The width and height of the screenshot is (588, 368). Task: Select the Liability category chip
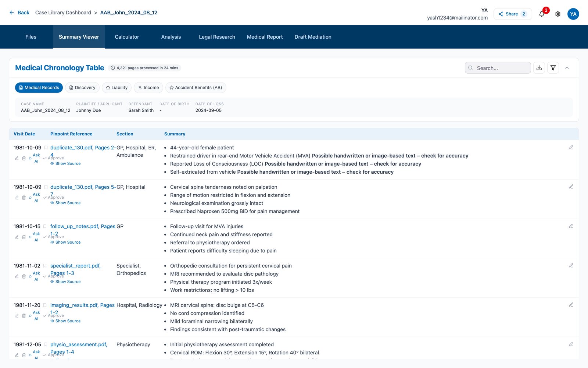coord(117,88)
